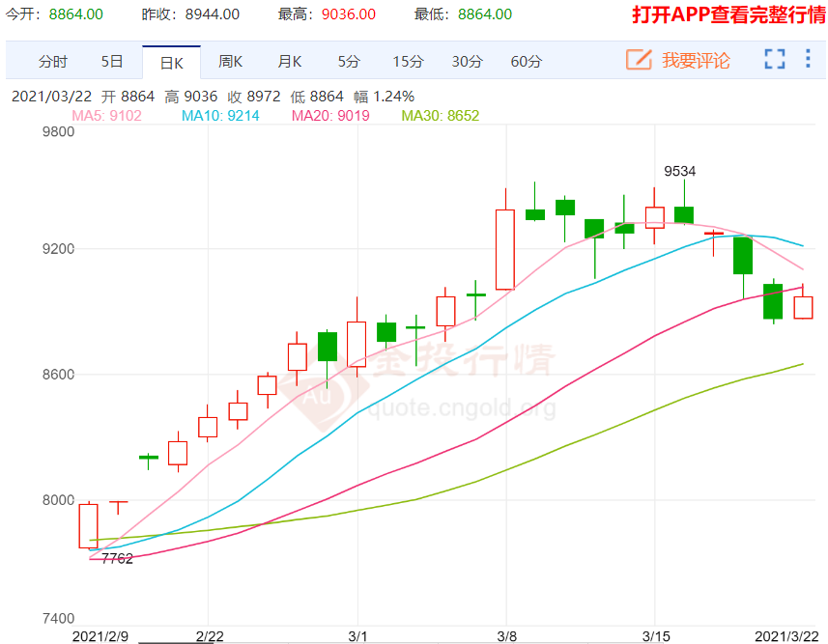Click the MA30 indicator label
Screen dimensions: 828x644
click(440, 116)
